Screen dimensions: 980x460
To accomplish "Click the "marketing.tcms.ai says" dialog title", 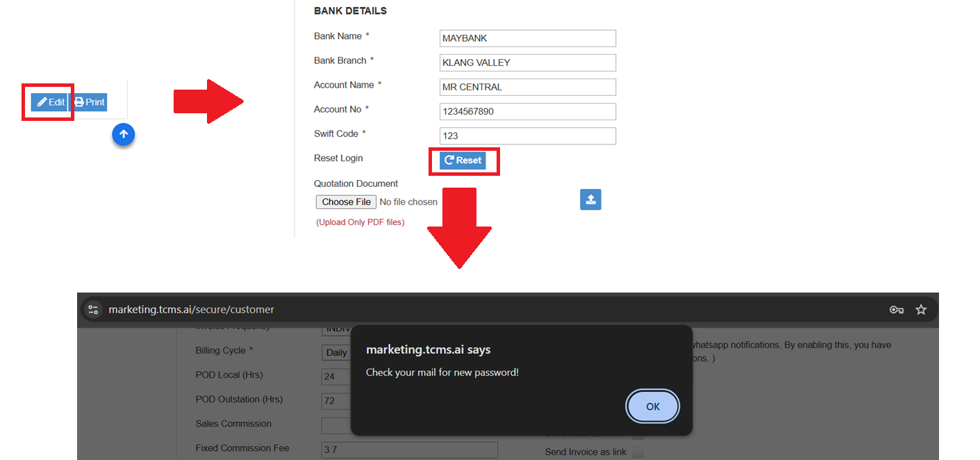I will 429,350.
